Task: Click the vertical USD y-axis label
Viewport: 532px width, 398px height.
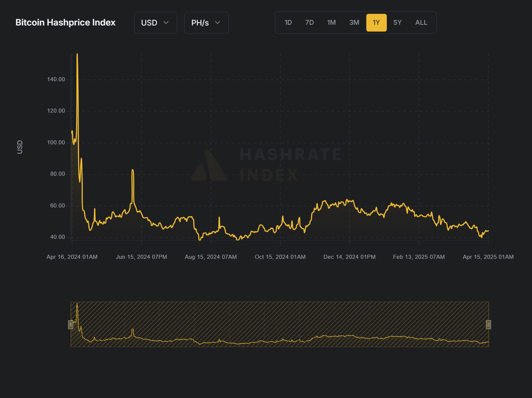Action: [x=20, y=147]
